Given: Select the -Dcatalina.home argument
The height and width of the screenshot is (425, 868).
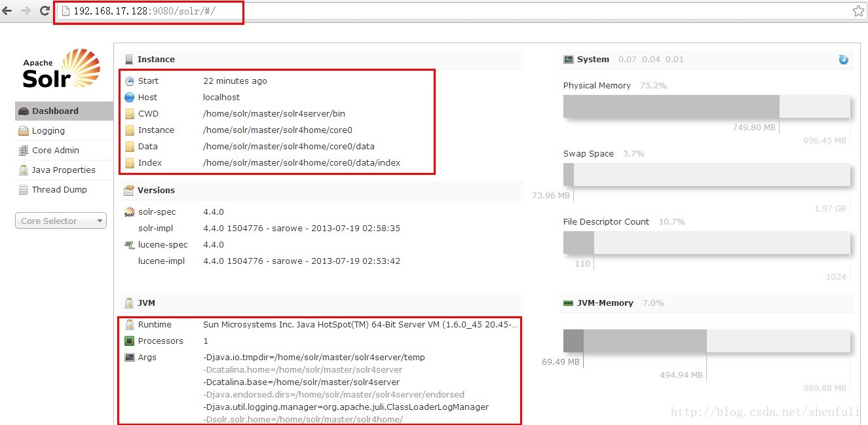Looking at the screenshot, I should coord(303,370).
